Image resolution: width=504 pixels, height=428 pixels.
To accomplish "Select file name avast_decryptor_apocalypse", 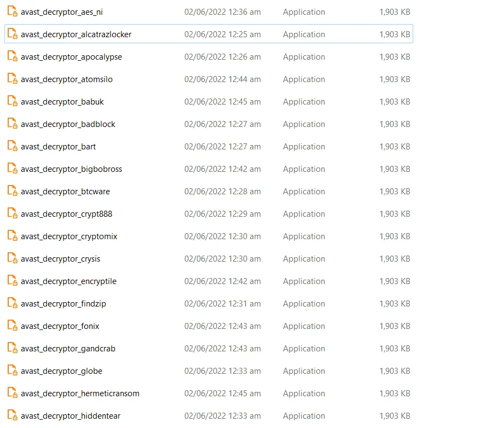I will point(71,57).
